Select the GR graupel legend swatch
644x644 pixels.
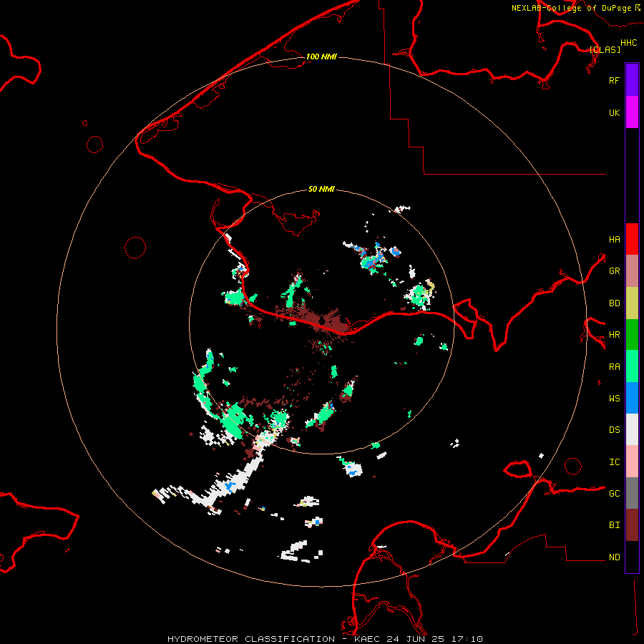pyautogui.click(x=632, y=271)
